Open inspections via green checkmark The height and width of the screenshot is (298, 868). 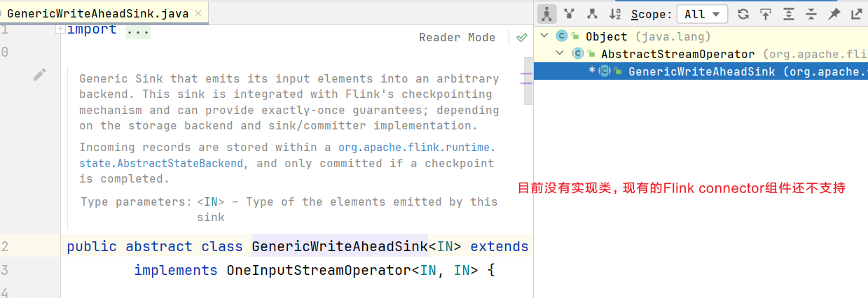(521, 38)
